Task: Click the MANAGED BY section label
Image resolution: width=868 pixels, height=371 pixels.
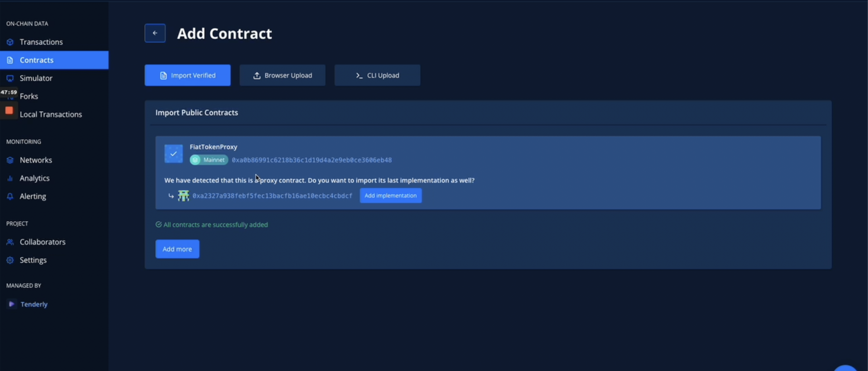Action: tap(24, 286)
